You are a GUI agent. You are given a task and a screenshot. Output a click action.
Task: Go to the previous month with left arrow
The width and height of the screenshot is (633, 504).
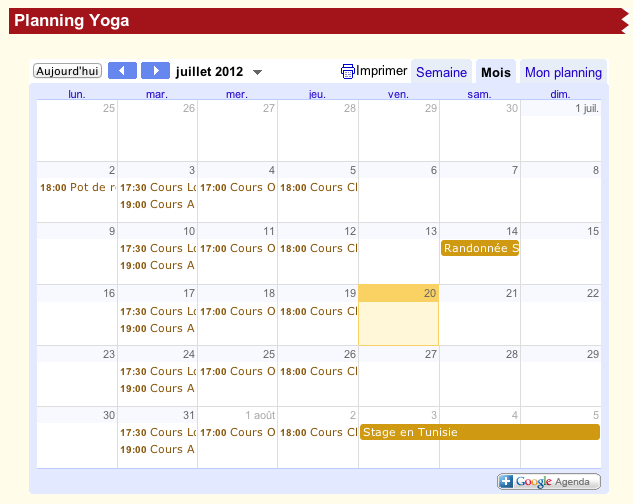tap(122, 71)
